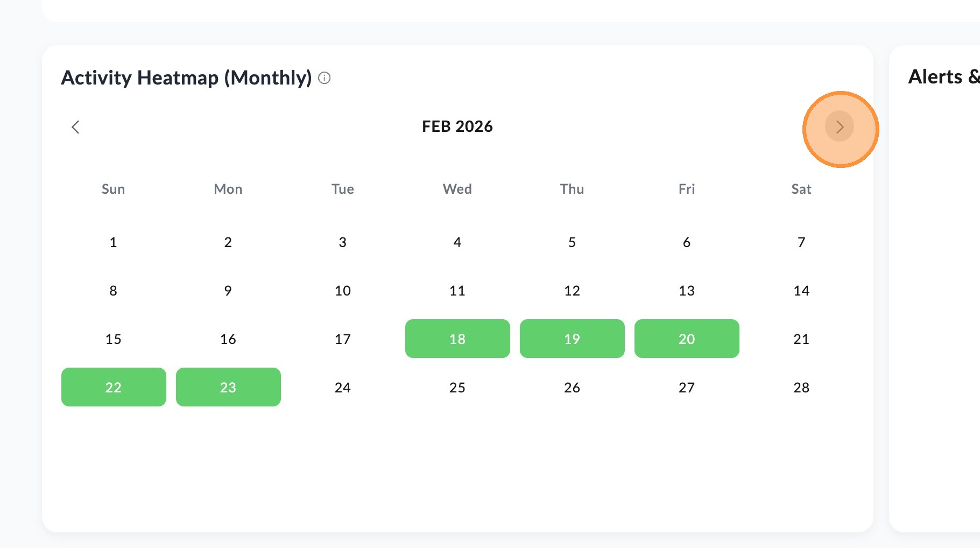
Task: Go to next month with right chevron
Action: (x=840, y=127)
